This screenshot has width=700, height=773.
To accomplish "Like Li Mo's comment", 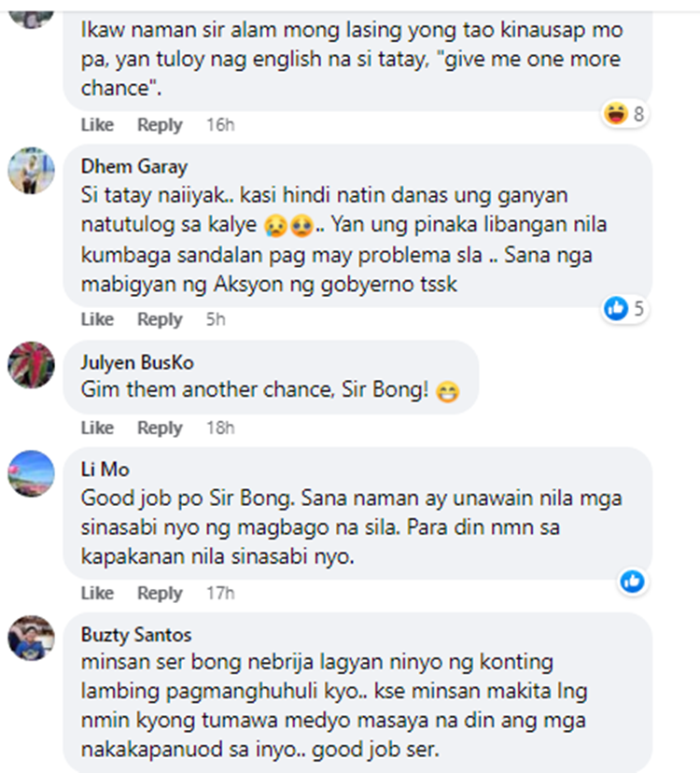I will [97, 593].
